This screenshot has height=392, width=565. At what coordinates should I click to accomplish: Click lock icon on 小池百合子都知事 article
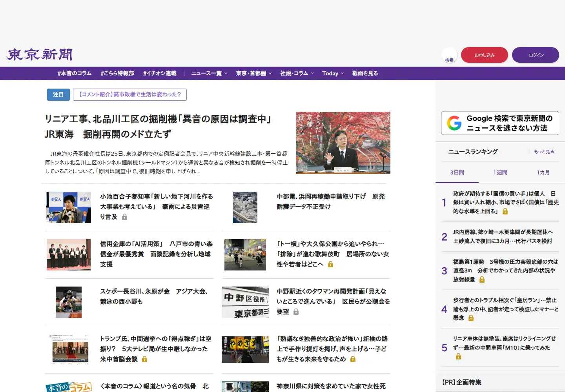(x=124, y=217)
